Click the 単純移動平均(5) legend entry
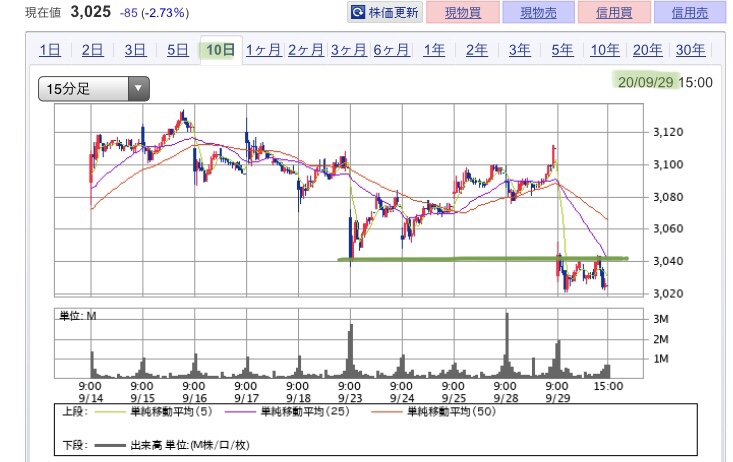 click(x=153, y=411)
